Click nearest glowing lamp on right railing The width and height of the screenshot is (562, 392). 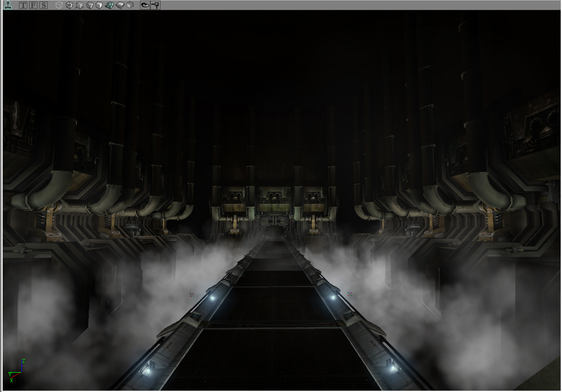click(393, 368)
